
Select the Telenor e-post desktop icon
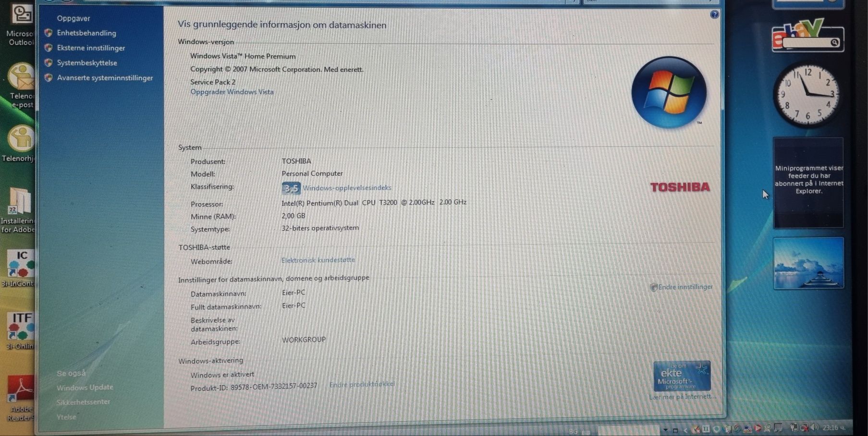pyautogui.click(x=21, y=86)
